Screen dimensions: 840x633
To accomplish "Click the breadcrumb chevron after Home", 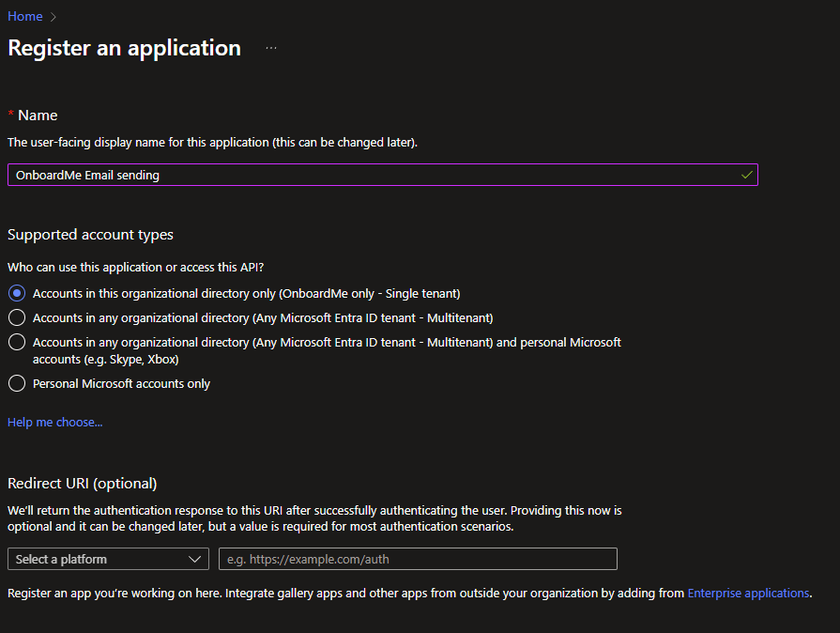I will point(53,17).
